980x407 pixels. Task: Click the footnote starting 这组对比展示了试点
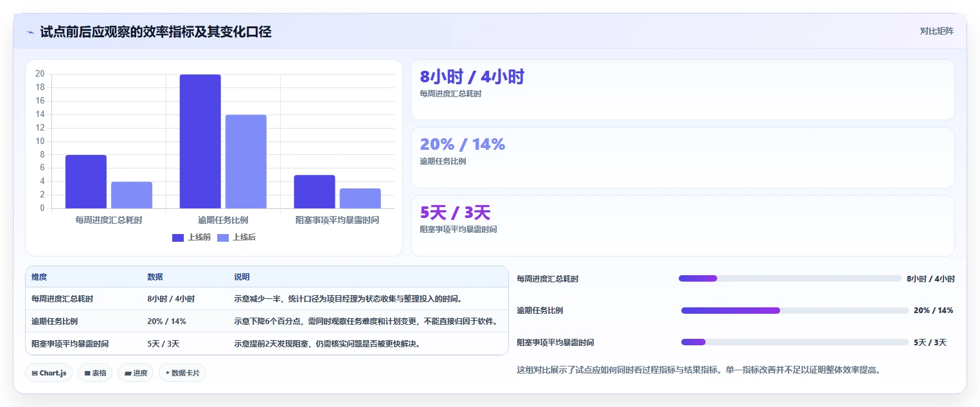point(698,370)
